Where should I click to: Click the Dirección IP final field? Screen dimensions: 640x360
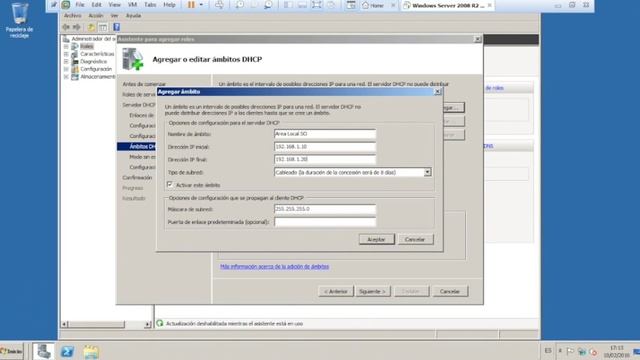point(325,160)
